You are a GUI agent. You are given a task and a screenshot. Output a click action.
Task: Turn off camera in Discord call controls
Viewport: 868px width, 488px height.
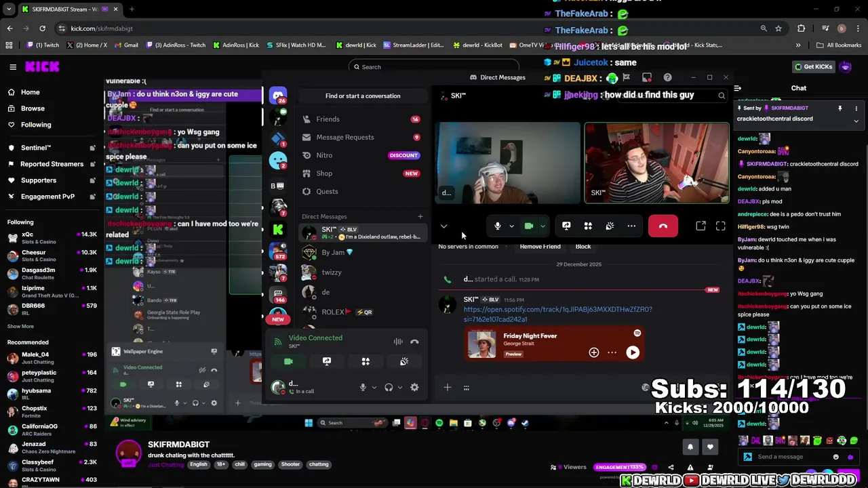(529, 226)
